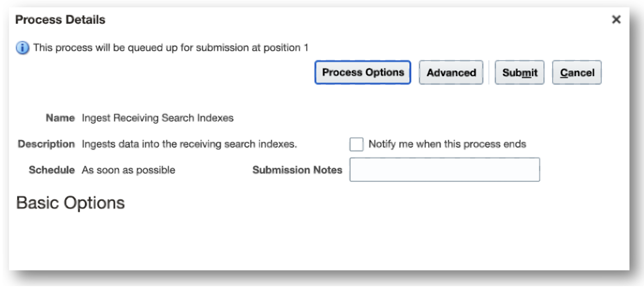
Task: Click the Process Details dialog title
Action: click(61, 20)
